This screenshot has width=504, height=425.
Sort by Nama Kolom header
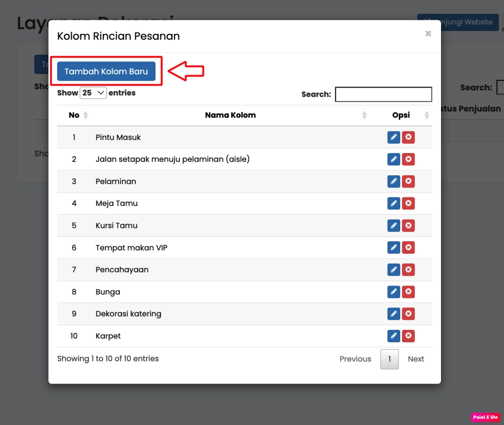pyautogui.click(x=230, y=115)
